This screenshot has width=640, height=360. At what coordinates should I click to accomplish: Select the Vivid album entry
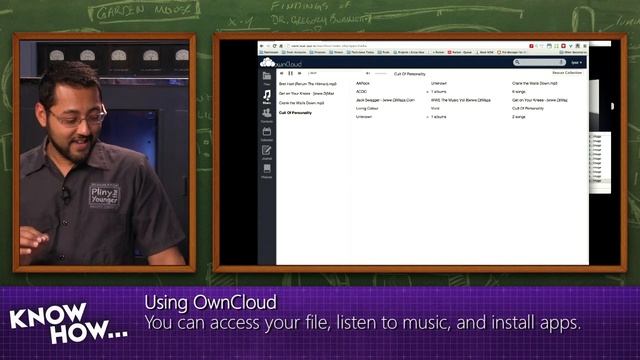pyautogui.click(x=435, y=109)
